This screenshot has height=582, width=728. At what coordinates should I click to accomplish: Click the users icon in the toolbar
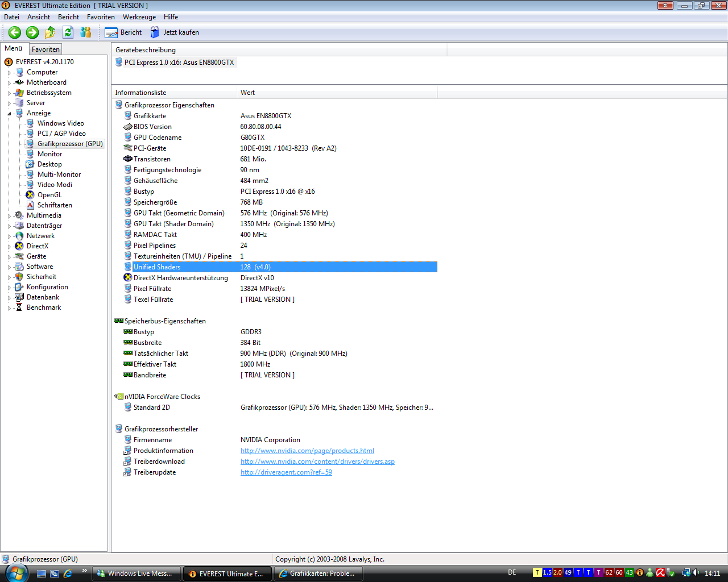pyautogui.click(x=86, y=32)
